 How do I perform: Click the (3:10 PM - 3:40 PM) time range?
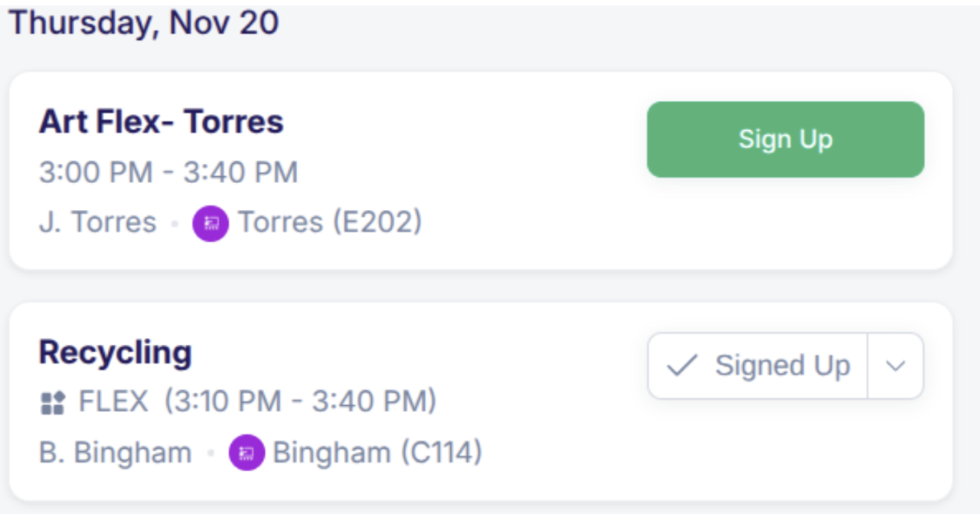[x=300, y=402]
